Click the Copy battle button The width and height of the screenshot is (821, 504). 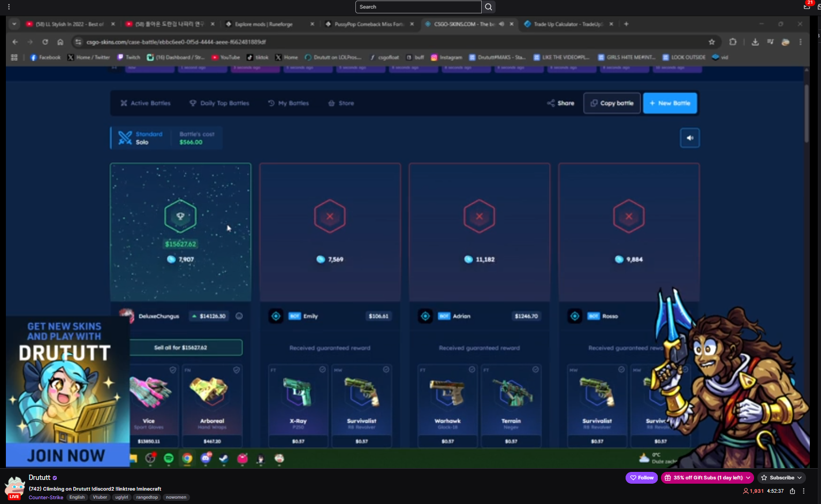(612, 103)
